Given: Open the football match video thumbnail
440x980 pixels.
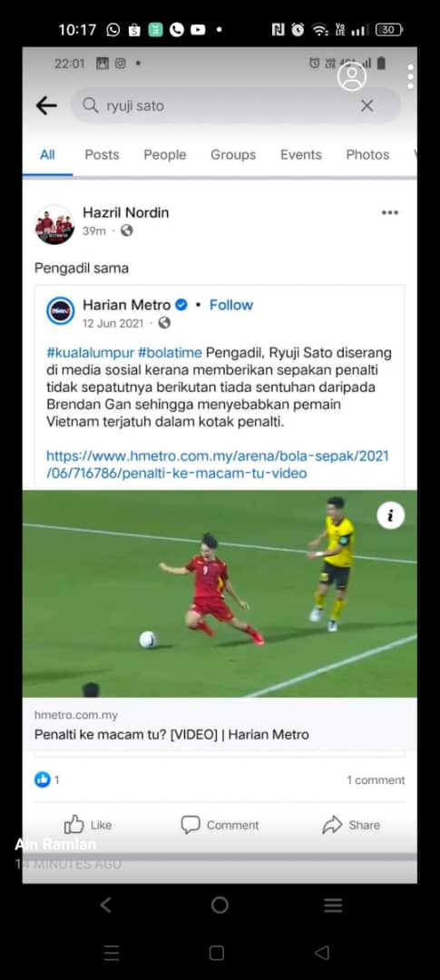Looking at the screenshot, I should click(220, 593).
